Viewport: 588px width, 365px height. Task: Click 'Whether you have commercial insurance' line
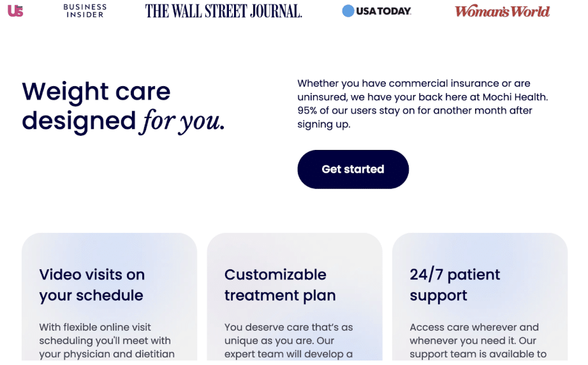point(414,84)
